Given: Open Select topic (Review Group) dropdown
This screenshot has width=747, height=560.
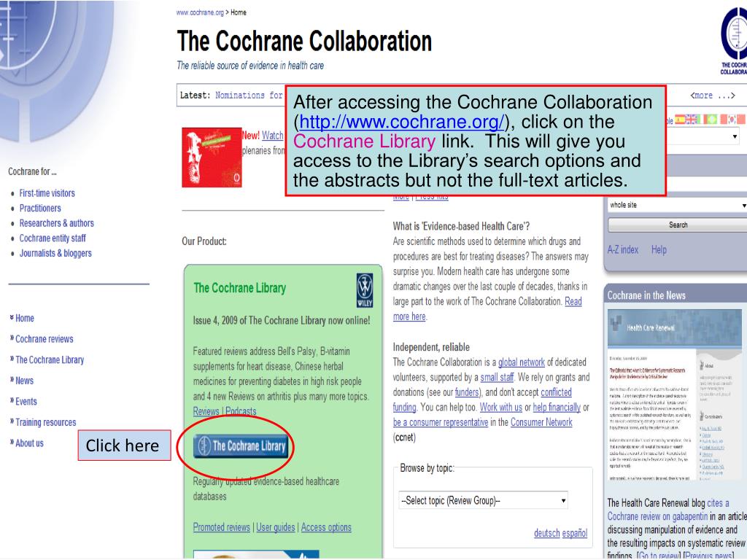Looking at the screenshot, I should (483, 500).
